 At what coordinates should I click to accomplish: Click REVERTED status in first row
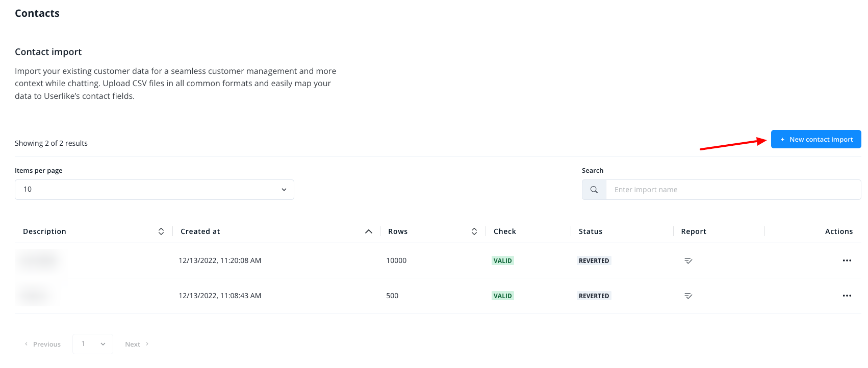[594, 261]
